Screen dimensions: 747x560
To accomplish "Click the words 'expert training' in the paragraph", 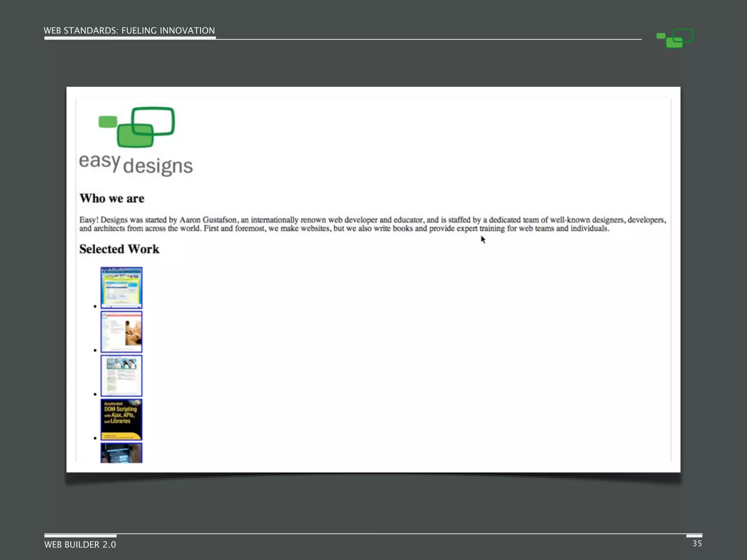I will pos(481,229).
